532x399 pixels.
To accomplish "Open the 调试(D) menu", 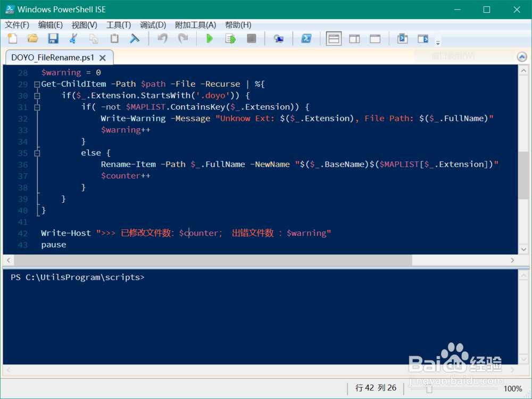I will 153,25.
